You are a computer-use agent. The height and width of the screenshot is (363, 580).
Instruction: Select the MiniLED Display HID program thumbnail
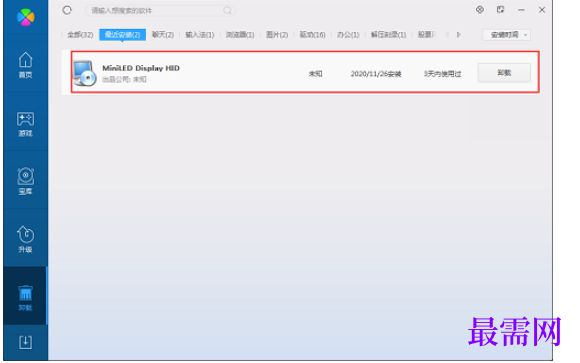[x=84, y=73]
